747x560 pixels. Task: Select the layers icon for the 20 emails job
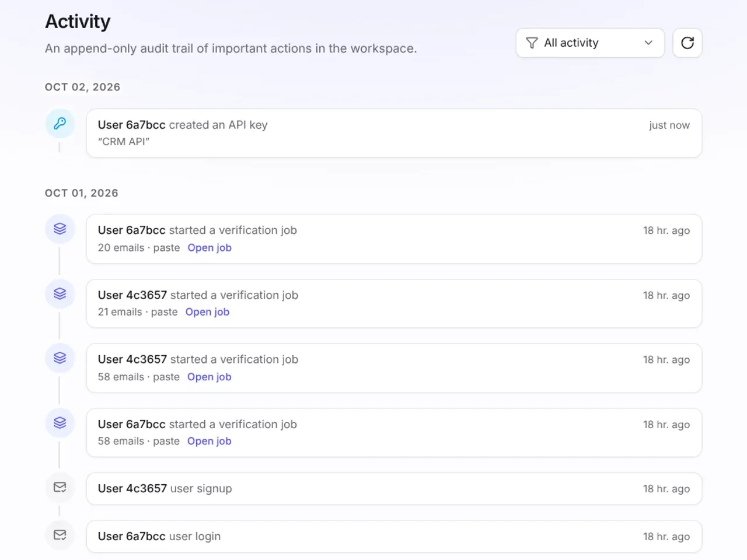tap(60, 229)
